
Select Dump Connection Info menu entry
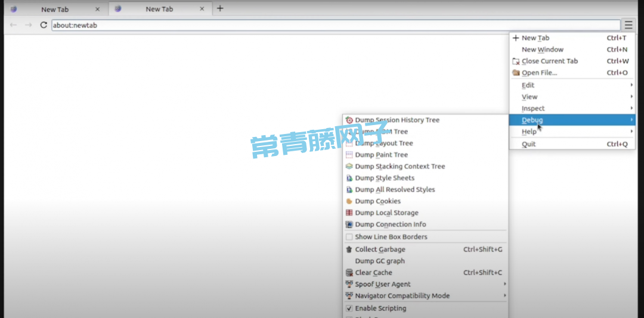[x=390, y=225]
